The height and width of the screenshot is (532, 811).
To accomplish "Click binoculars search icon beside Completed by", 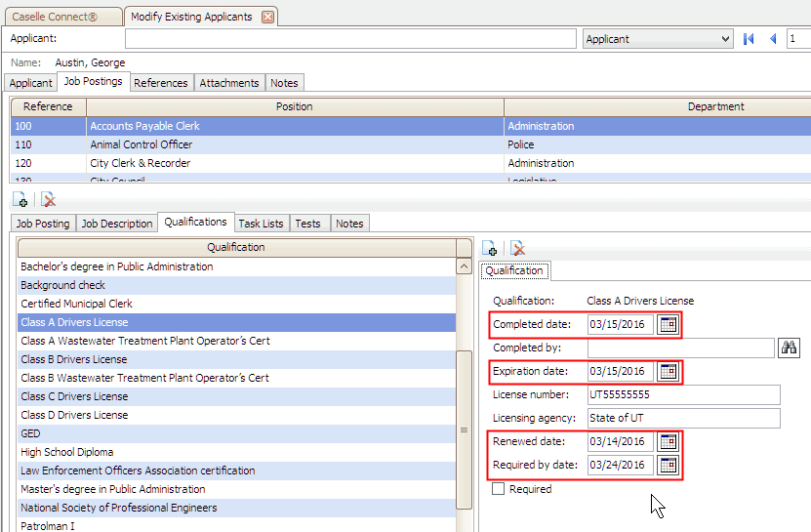I will point(789,348).
